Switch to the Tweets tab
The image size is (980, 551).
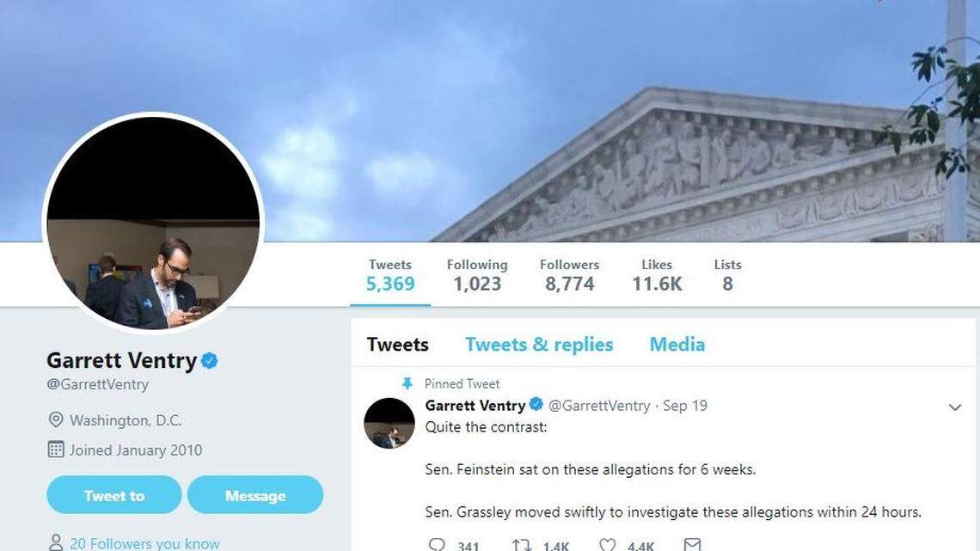click(x=397, y=344)
